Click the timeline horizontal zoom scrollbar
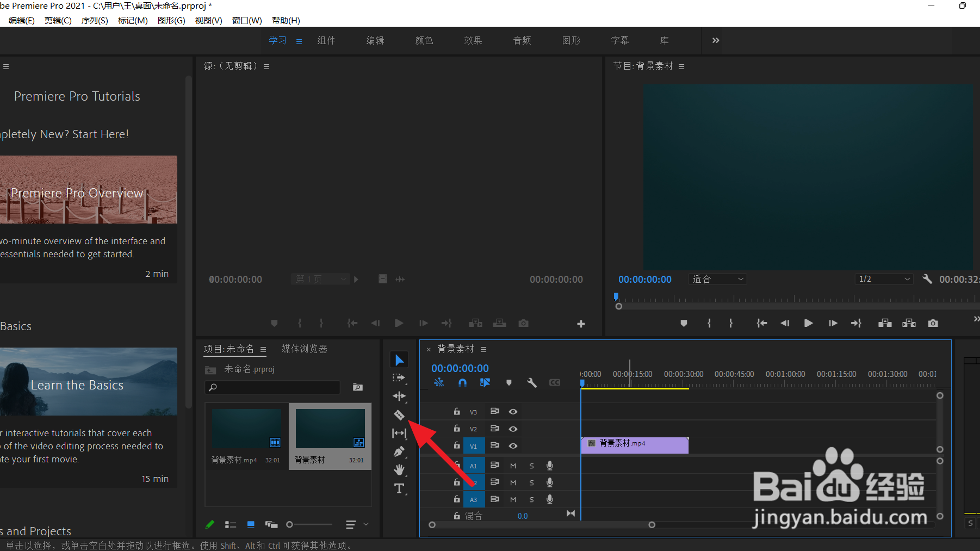Screen dimensions: 980x551 tap(542, 525)
